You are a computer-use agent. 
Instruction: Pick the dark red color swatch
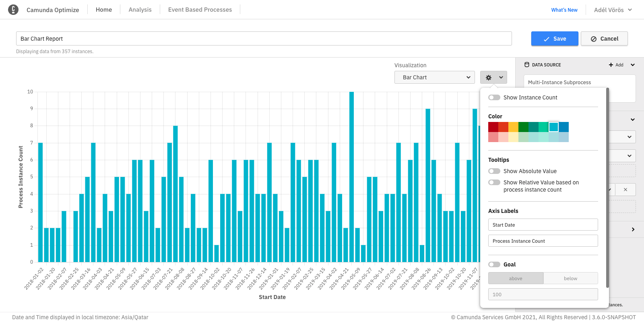[x=493, y=127]
